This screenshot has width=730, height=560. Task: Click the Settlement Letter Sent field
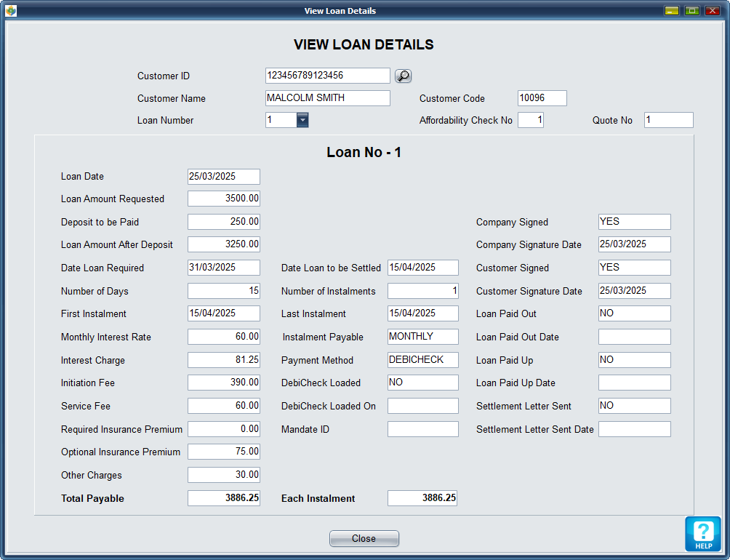(634, 406)
